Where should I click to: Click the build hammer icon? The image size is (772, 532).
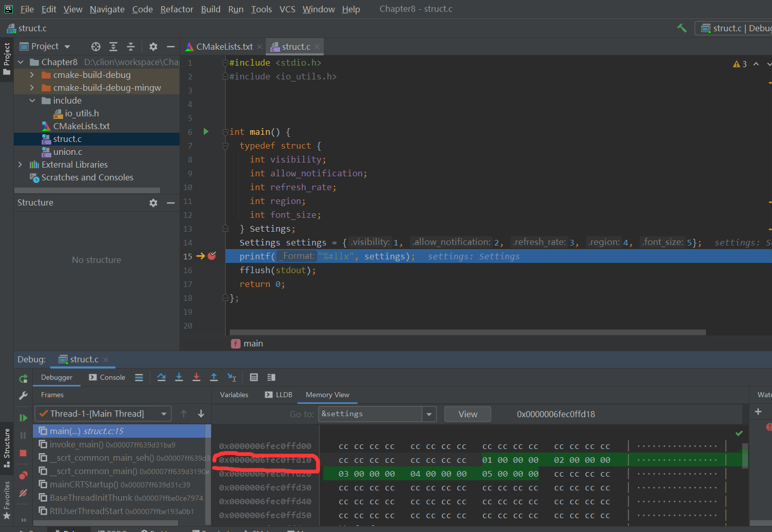(x=682, y=28)
